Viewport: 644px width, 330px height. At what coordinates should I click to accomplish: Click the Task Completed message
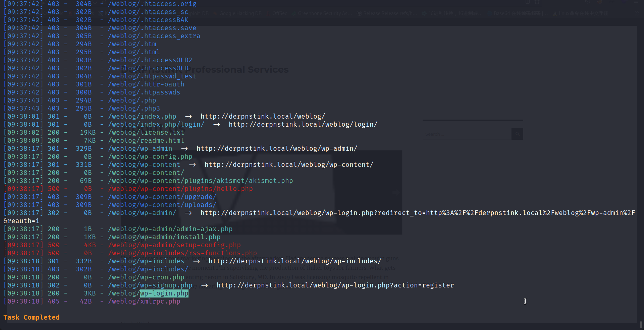[32, 317]
